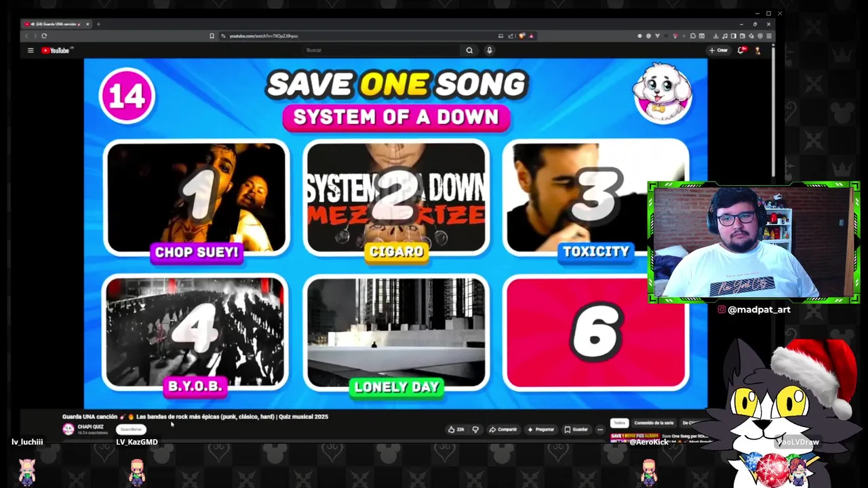Click the CIGARO yellow label
The height and width of the screenshot is (488, 868).
coord(397,252)
